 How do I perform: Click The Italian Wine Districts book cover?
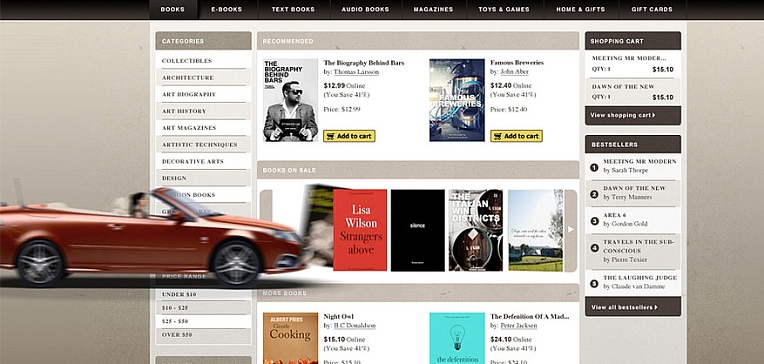(476, 230)
